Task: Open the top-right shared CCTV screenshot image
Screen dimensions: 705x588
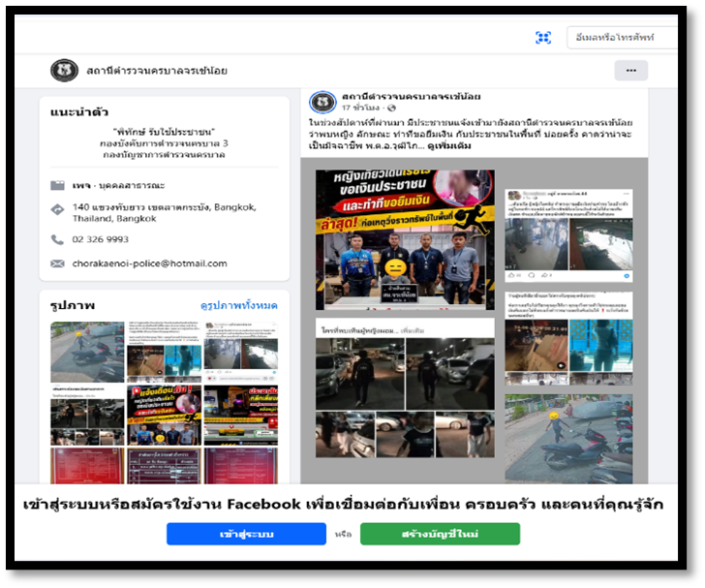Action: [x=568, y=235]
